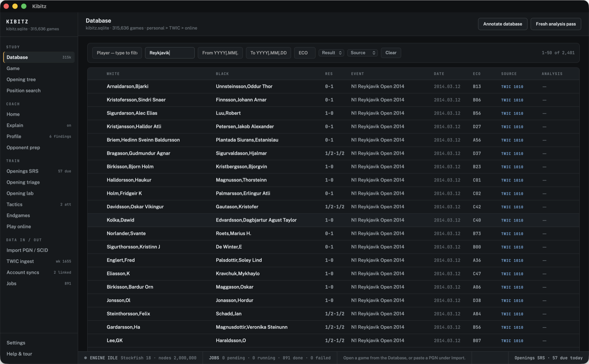Open Tactics training
Image resolution: width=589 pixels, height=364 pixels.
click(39, 204)
